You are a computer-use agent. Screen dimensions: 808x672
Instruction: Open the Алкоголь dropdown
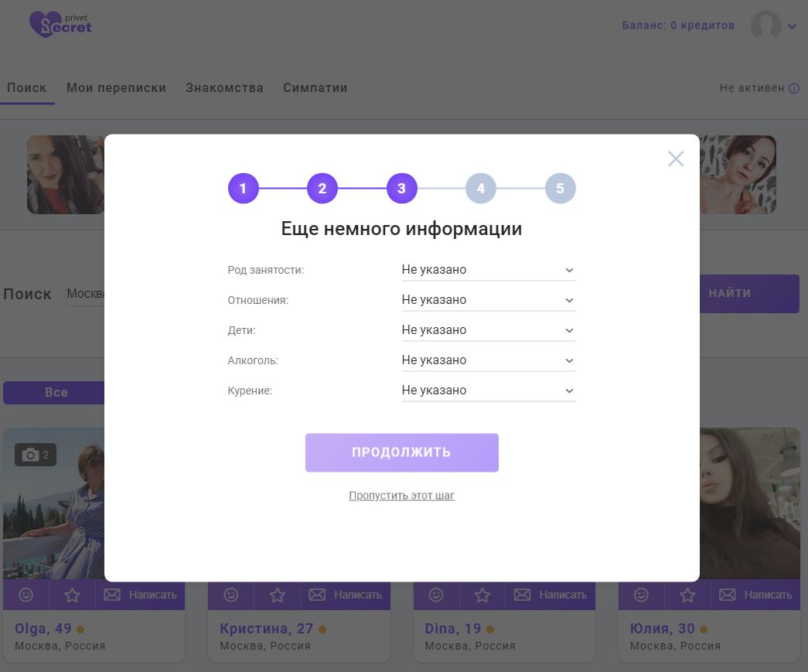[x=489, y=360]
